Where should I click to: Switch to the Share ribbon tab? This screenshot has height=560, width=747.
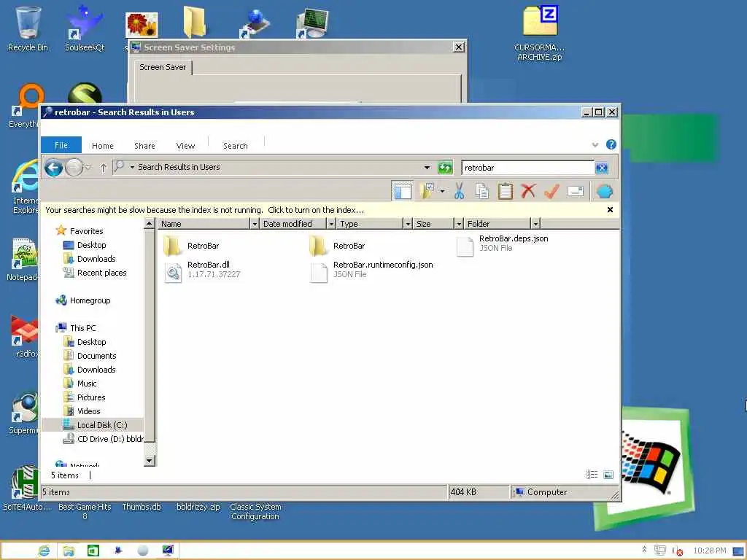144,146
